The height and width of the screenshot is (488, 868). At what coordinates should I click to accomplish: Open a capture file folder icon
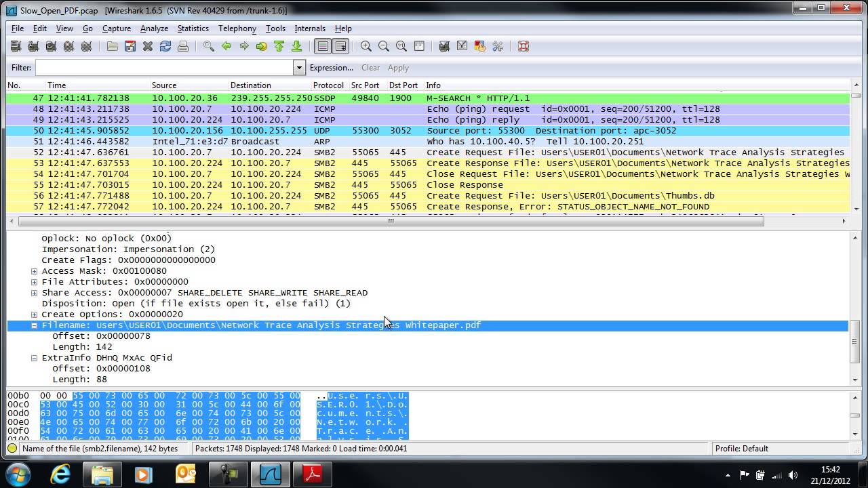tap(113, 46)
